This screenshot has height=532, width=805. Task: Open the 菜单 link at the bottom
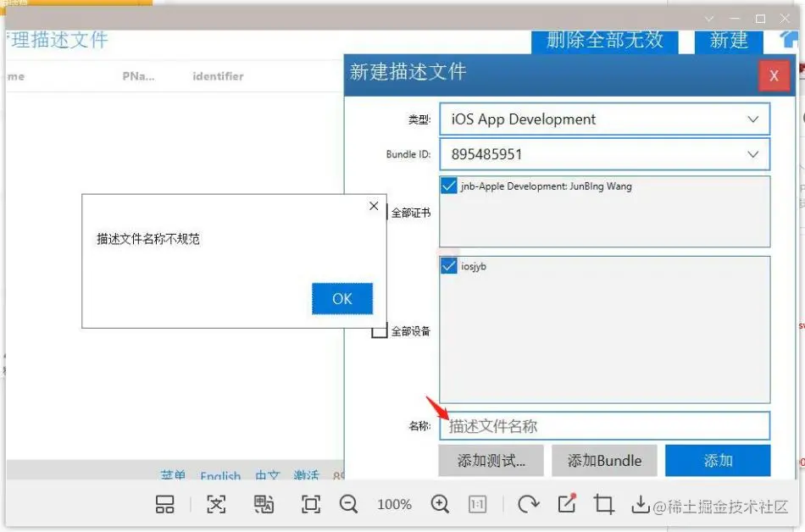click(x=173, y=475)
